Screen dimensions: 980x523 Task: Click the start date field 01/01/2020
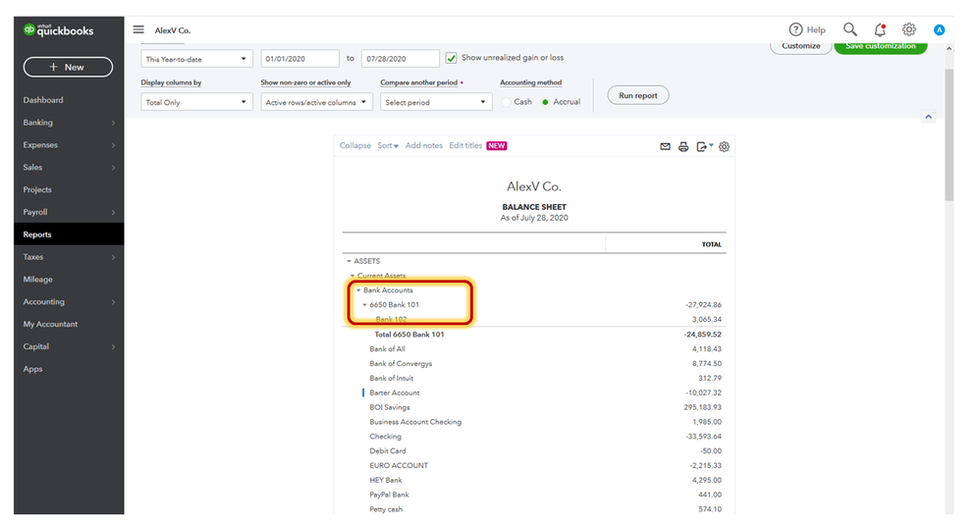tap(300, 59)
